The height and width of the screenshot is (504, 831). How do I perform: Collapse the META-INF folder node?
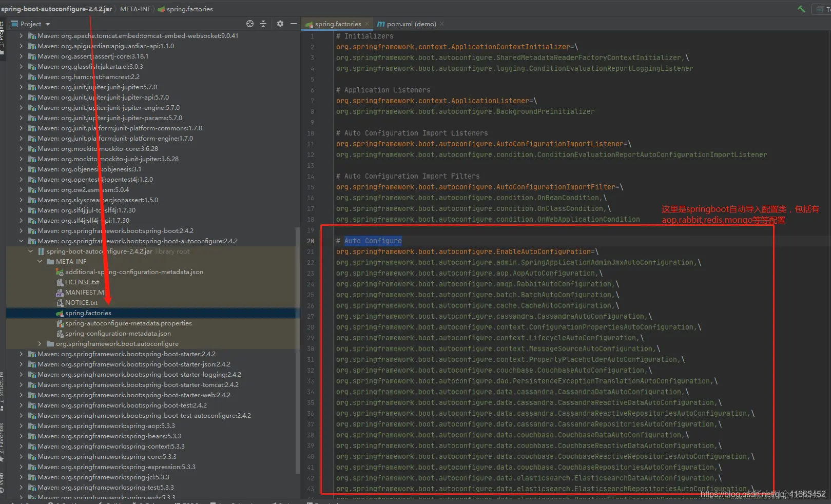point(40,262)
